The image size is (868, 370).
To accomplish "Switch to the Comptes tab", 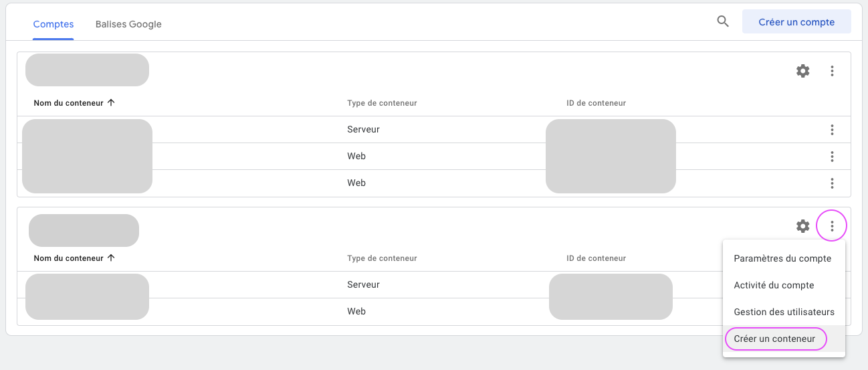I will [x=53, y=24].
